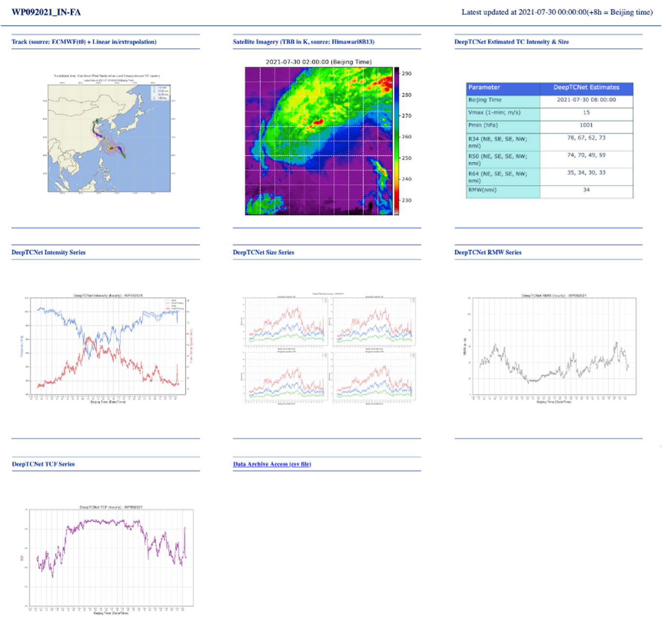Click the WP092021_IN-FA page title
Viewport: 662px width, 644px height.
46,12
